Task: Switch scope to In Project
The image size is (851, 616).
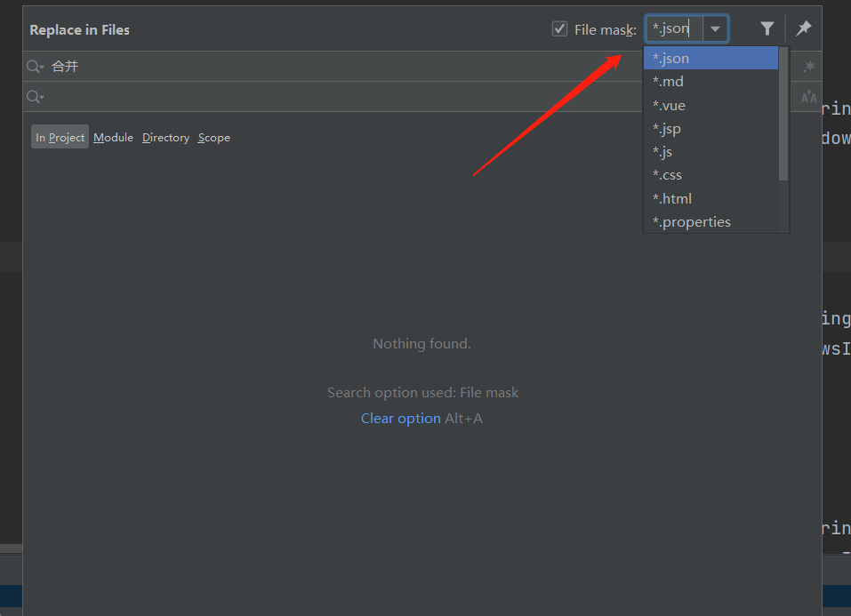Action: pyautogui.click(x=60, y=137)
